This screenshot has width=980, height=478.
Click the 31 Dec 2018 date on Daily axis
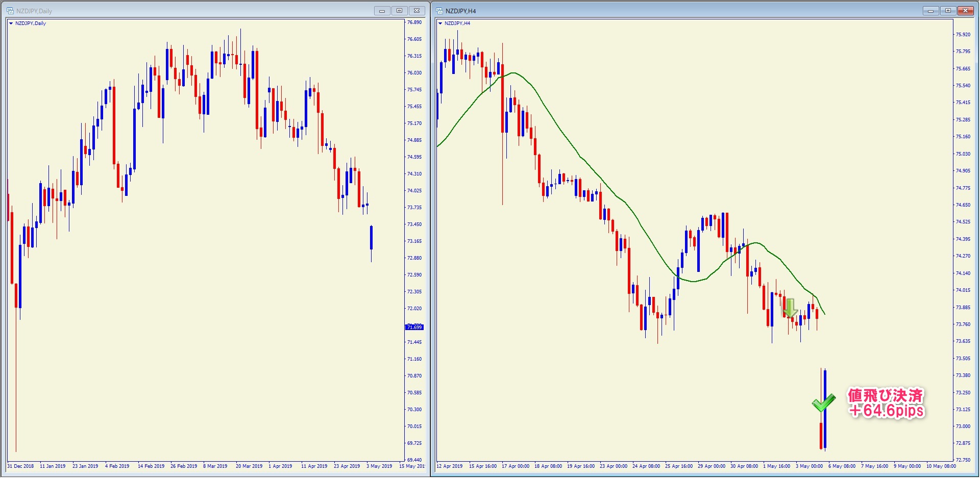click(20, 466)
